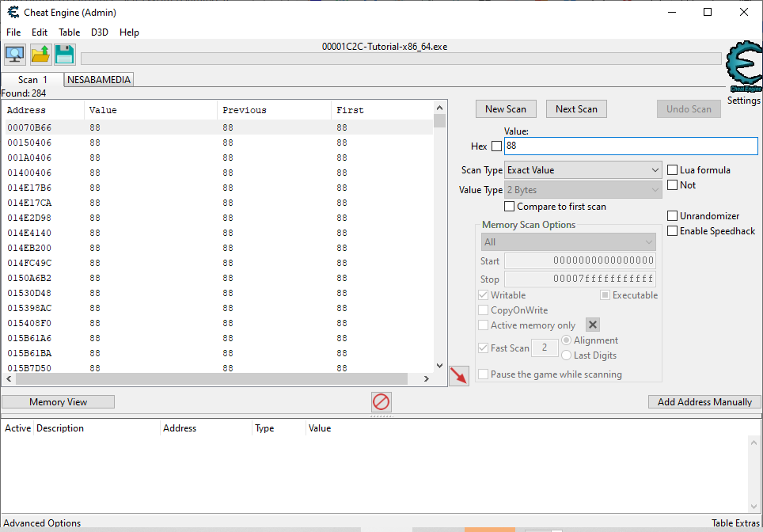Click the Open Process computer icon

tap(15, 55)
